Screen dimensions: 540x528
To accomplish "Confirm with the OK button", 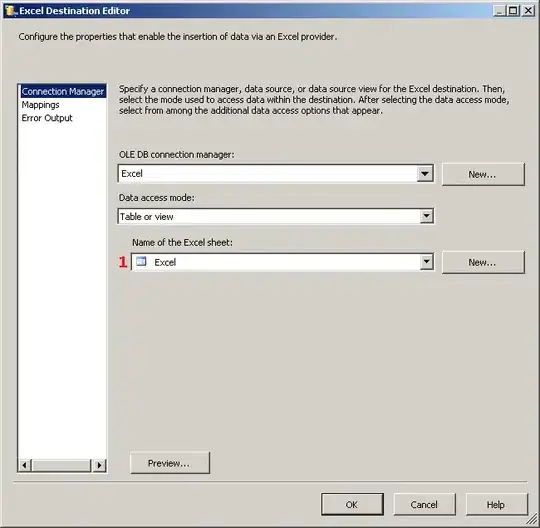I will [x=352, y=504].
